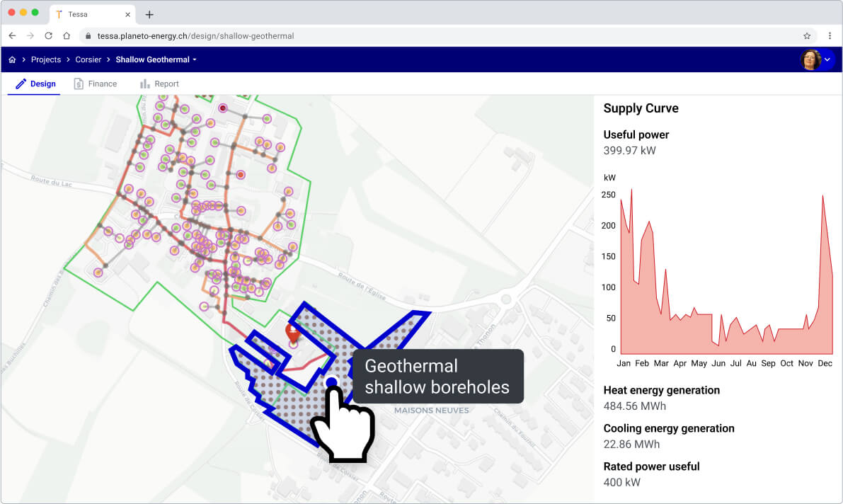Click the home icon in the breadcrumb
Screen dimensions: 843x504
click(11, 59)
